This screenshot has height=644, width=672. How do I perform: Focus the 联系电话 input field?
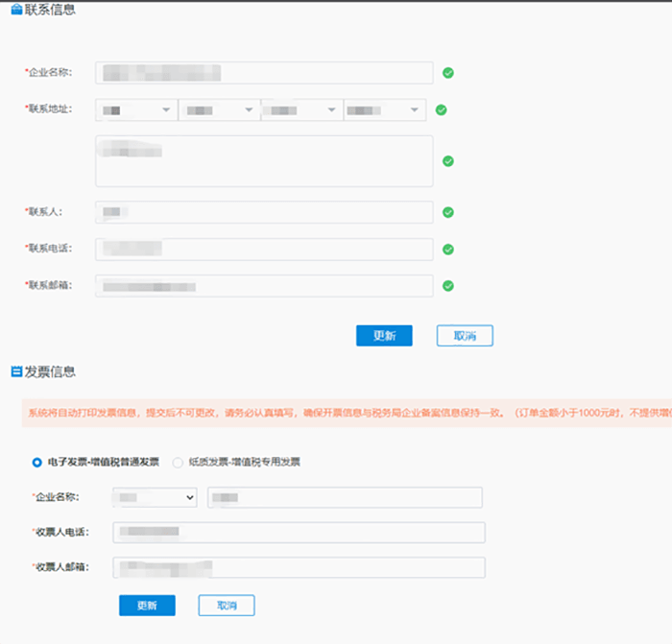tap(264, 250)
